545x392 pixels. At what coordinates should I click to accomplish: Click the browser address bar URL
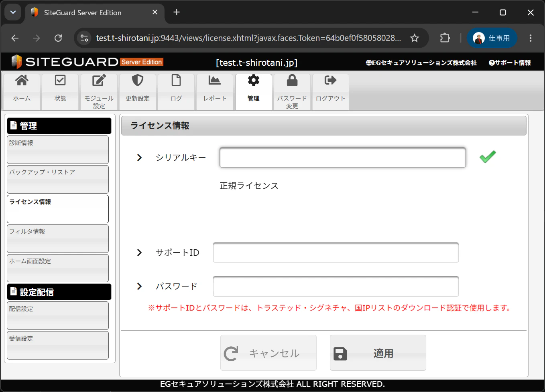click(x=248, y=38)
